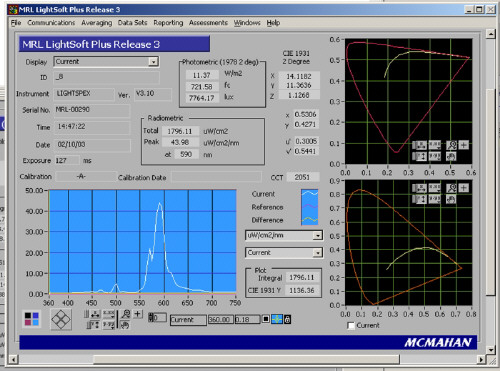The height and width of the screenshot is (371, 500).
Task: Click the black square cursor point style button
Action: click(x=266, y=319)
